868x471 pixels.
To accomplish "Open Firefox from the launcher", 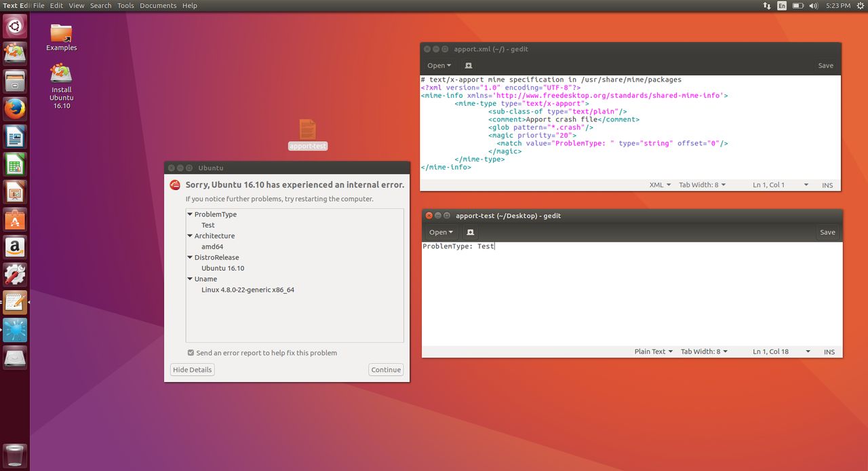I will (14, 109).
